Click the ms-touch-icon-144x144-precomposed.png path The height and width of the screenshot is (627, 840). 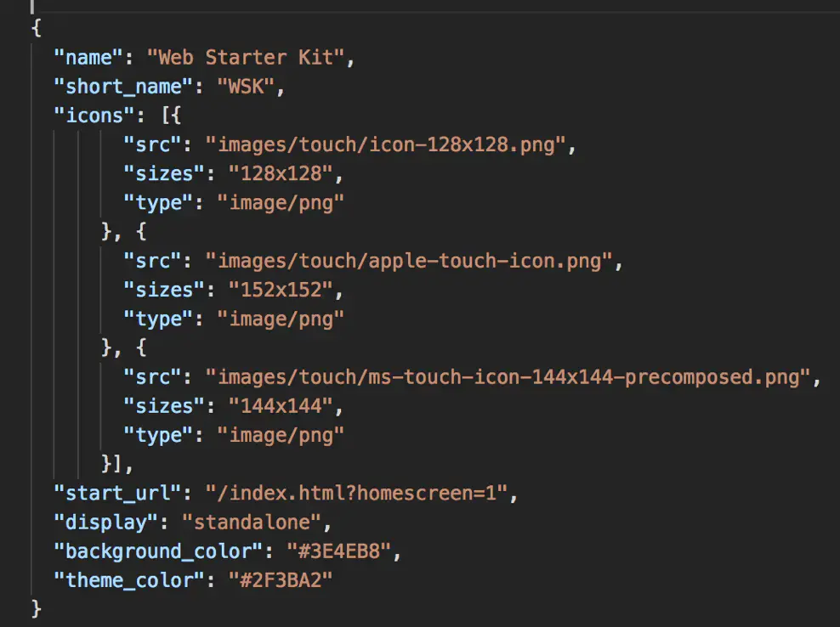pos(508,377)
